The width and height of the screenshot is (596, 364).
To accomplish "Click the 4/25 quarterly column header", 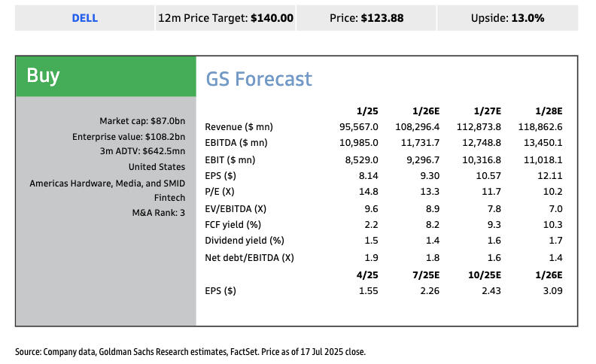I will (x=367, y=275).
